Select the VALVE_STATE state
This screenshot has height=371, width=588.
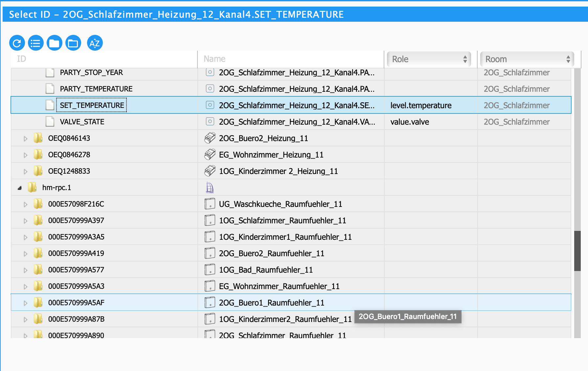[x=82, y=122]
